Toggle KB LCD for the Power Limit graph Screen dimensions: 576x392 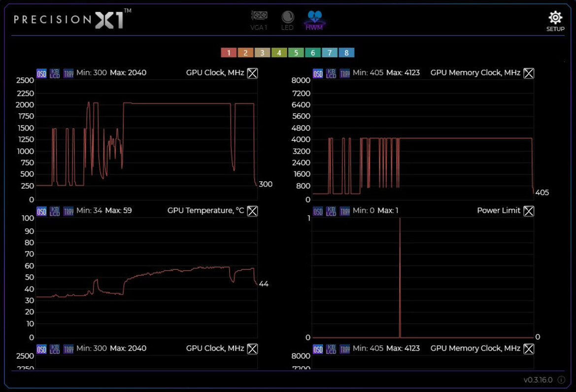click(x=331, y=211)
